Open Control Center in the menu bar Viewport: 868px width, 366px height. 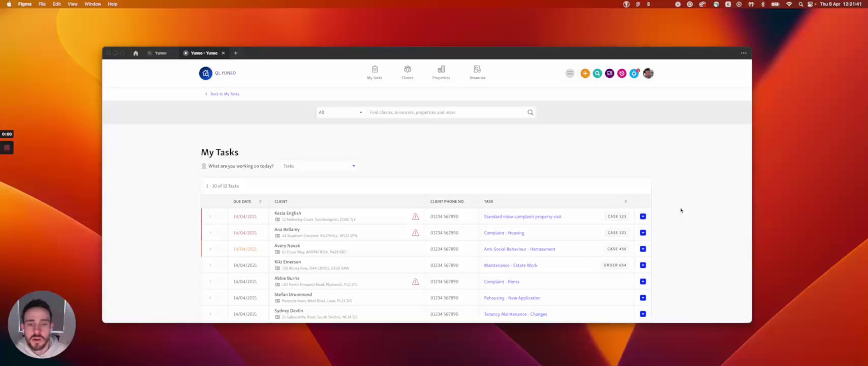coord(811,4)
